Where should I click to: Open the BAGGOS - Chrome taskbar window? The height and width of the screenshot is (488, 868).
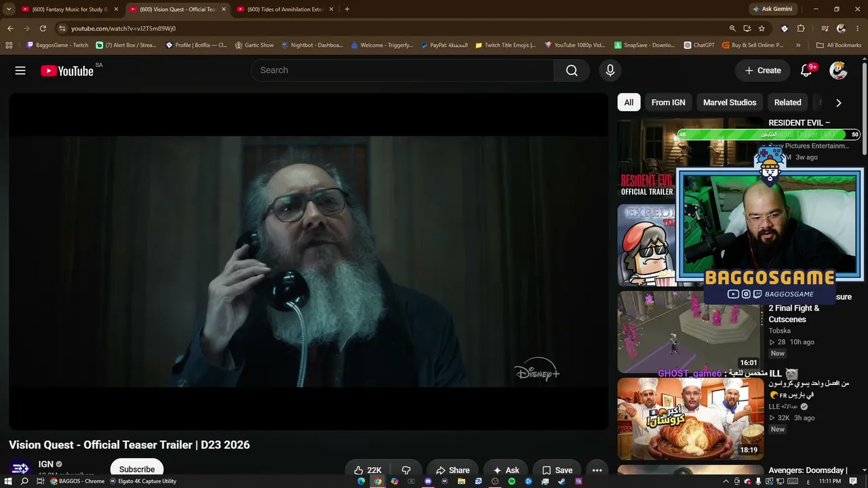[x=77, y=481]
